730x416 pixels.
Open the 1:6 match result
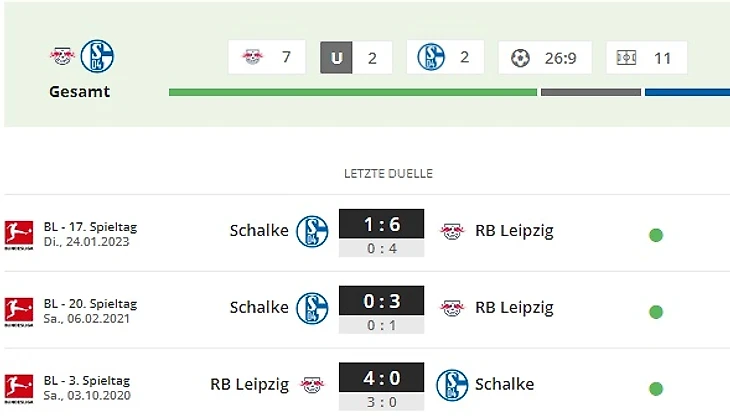pos(381,225)
